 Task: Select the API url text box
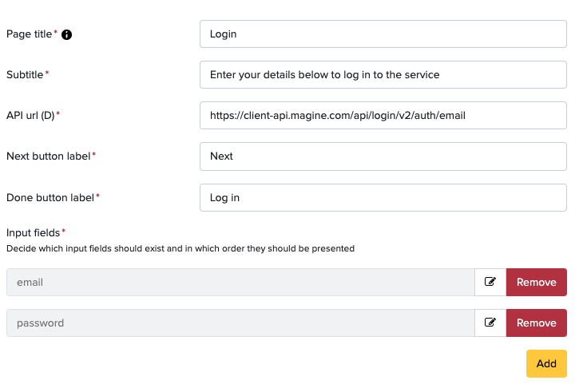pos(383,115)
